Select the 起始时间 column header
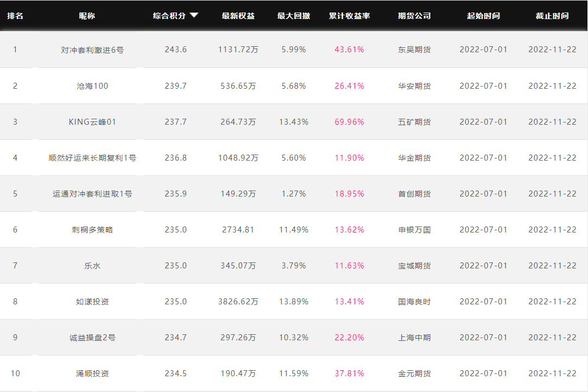This screenshot has height=392, width=588. (484, 16)
